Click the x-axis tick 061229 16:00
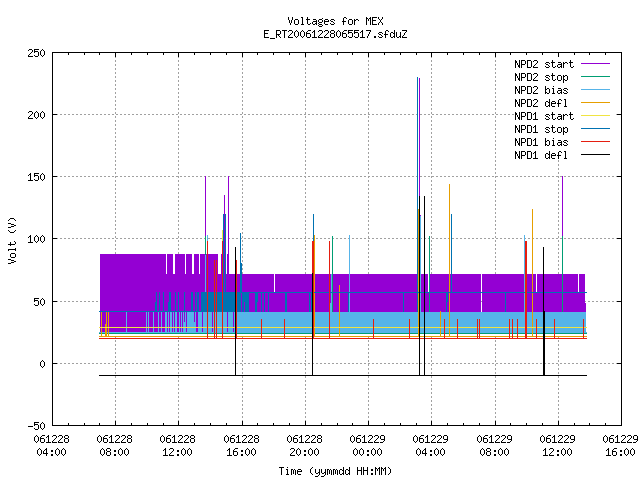 click(x=620, y=446)
